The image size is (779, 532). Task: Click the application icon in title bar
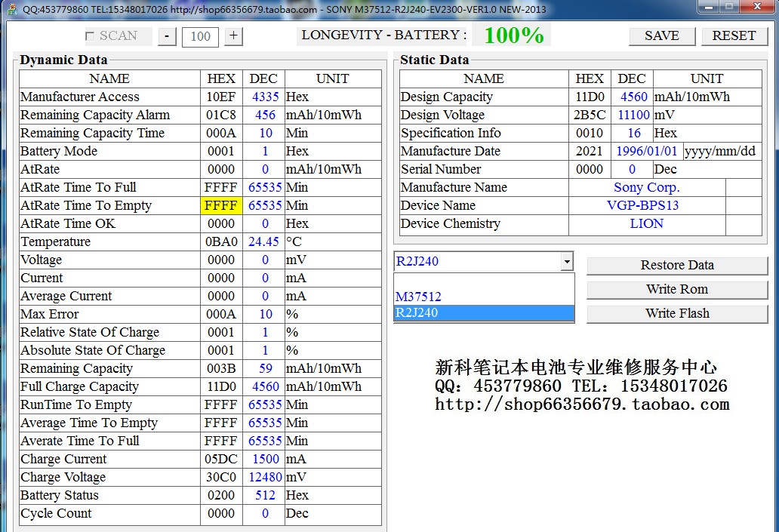(x=13, y=10)
